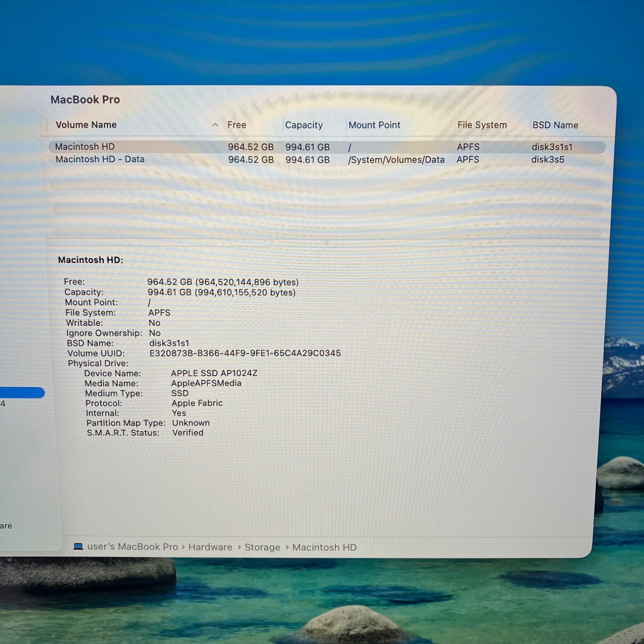Click the S.M.A.R.T. Status Verified value
The width and height of the screenshot is (644, 644).
coord(188,433)
